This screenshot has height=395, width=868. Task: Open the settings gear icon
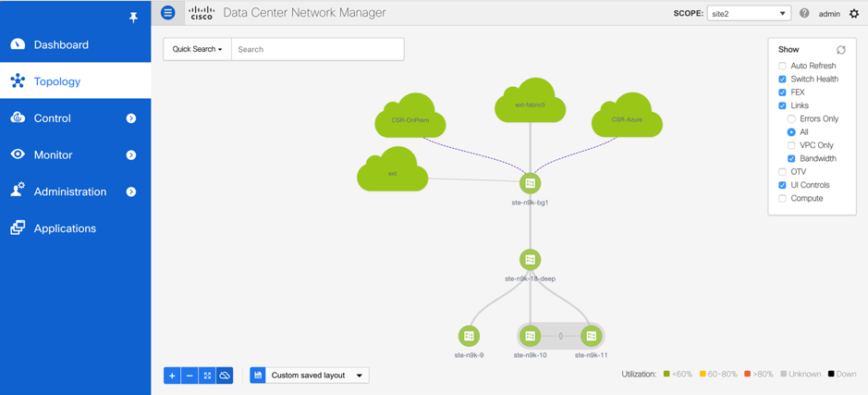(x=853, y=14)
